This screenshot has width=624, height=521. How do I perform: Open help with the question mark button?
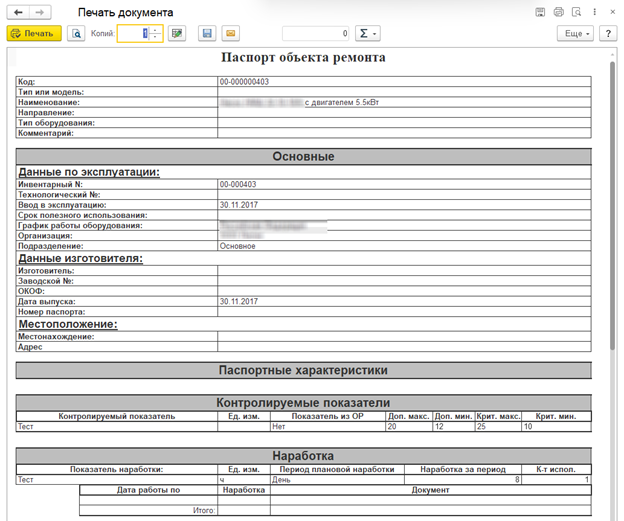pyautogui.click(x=608, y=33)
